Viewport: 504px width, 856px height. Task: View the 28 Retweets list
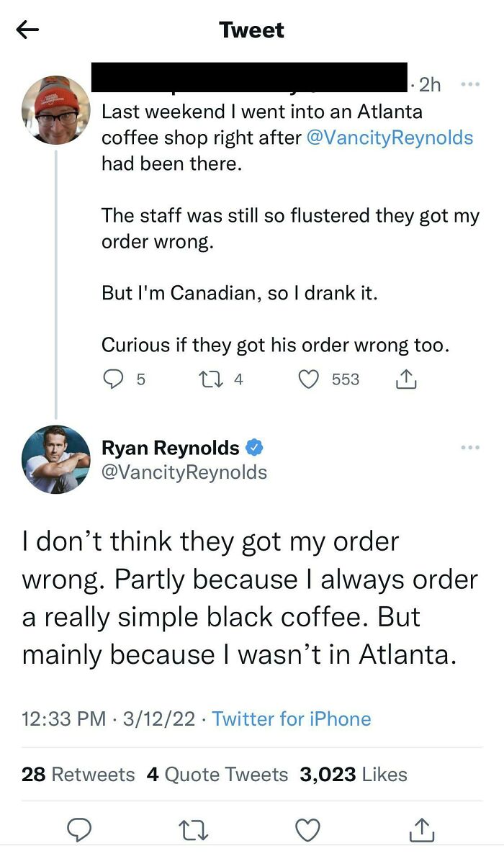(77, 775)
